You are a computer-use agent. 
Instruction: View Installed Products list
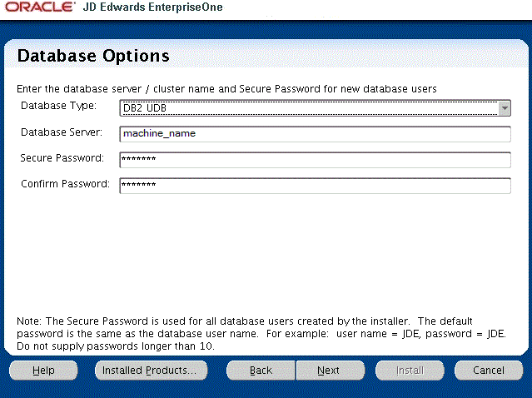tap(151, 371)
